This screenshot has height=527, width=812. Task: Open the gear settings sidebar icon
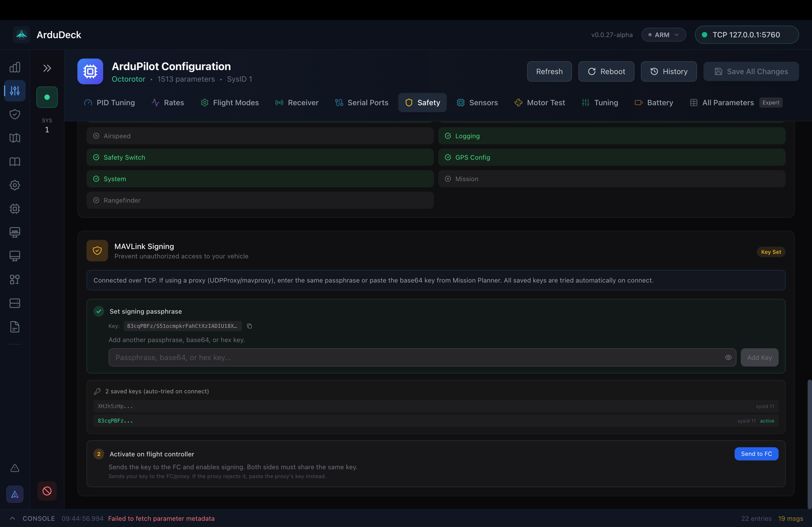tap(15, 185)
